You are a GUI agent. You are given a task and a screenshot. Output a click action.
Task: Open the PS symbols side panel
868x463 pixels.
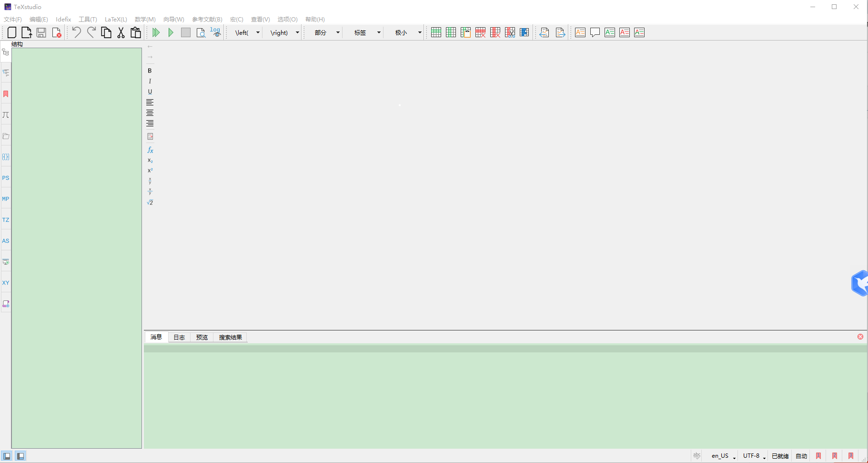tap(6, 178)
